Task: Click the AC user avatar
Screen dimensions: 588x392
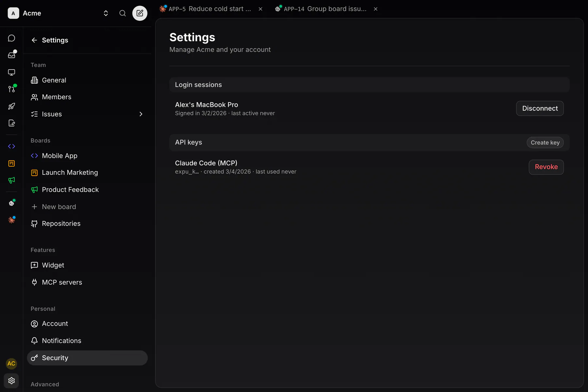Action: click(11, 364)
